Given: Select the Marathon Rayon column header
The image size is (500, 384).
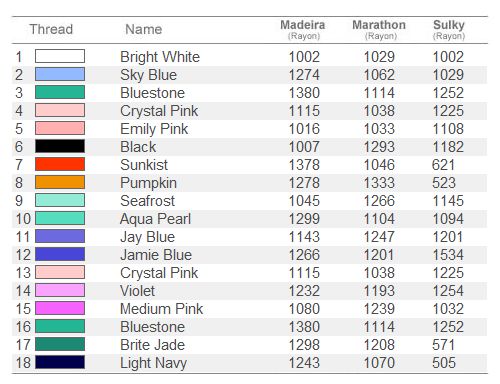Looking at the screenshot, I should point(379,30).
